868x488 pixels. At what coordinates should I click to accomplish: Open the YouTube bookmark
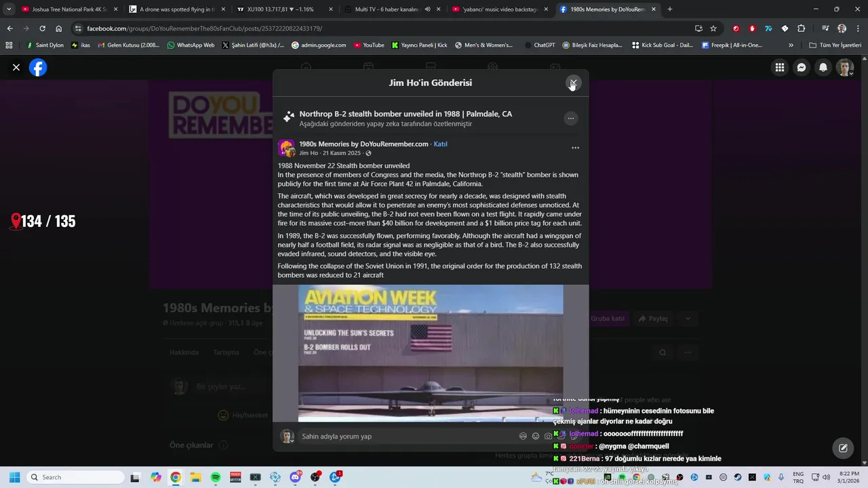coord(368,45)
